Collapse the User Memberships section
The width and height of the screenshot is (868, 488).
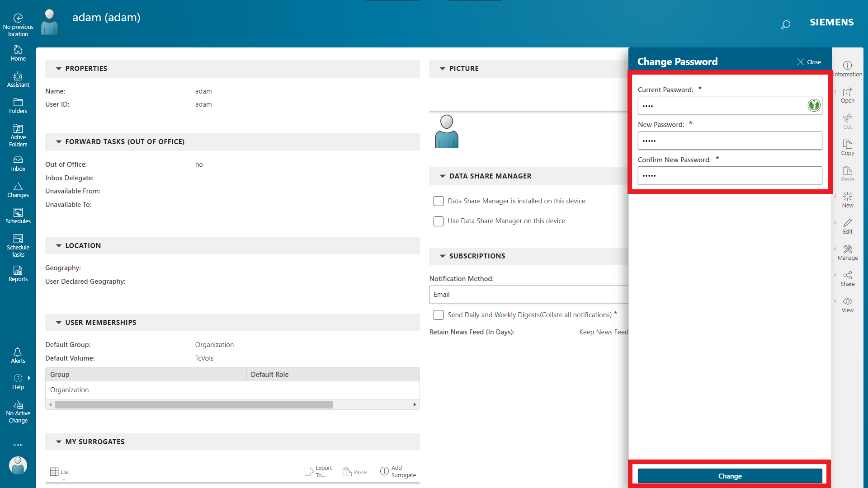tap(59, 323)
